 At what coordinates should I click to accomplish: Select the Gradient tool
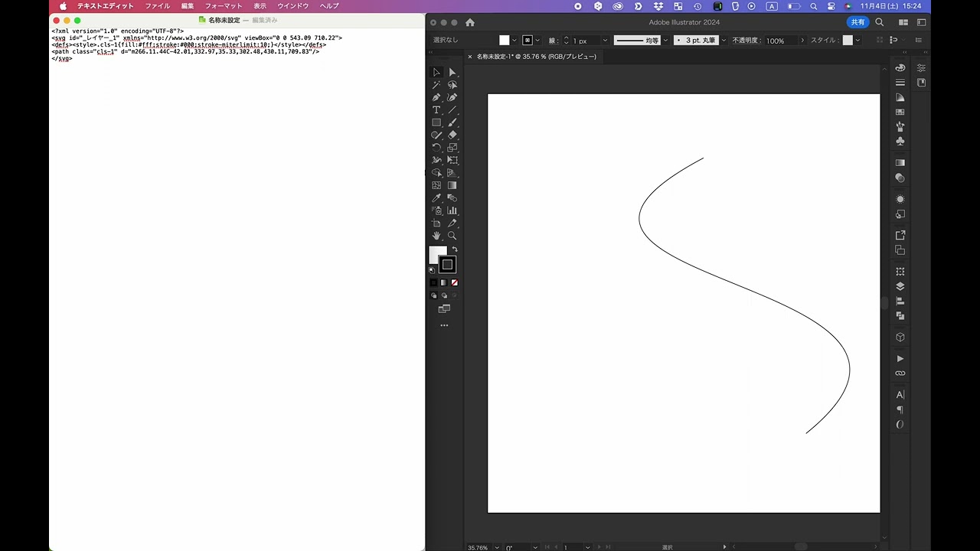tap(452, 185)
